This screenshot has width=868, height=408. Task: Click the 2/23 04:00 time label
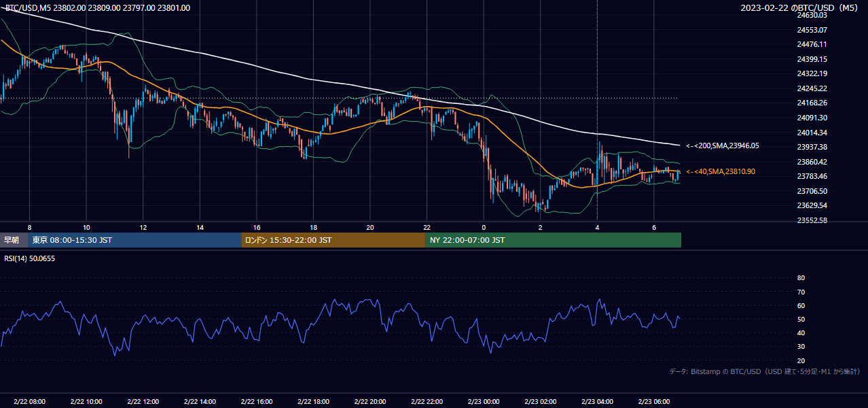tap(597, 401)
